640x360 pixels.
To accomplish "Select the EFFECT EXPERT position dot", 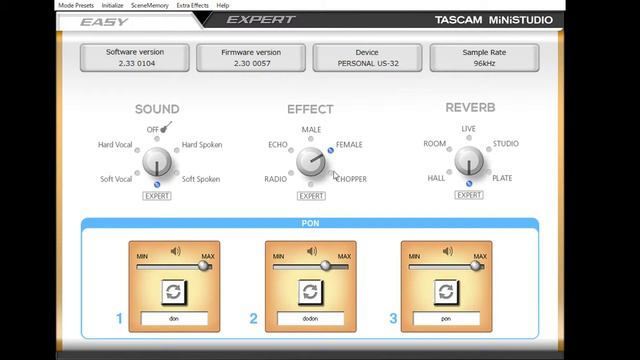I will [311, 184].
